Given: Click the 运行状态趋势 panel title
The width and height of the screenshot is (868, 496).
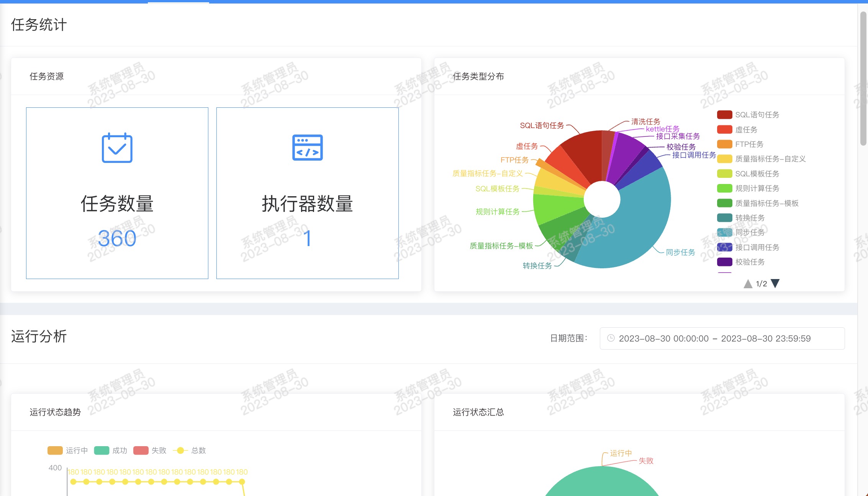Looking at the screenshot, I should (x=55, y=412).
